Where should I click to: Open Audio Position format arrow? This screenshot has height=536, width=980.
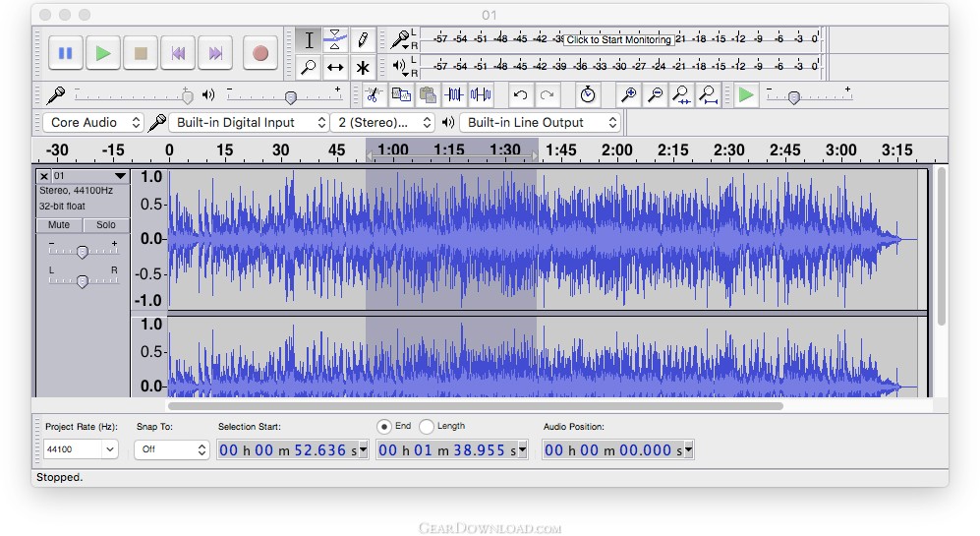point(689,449)
